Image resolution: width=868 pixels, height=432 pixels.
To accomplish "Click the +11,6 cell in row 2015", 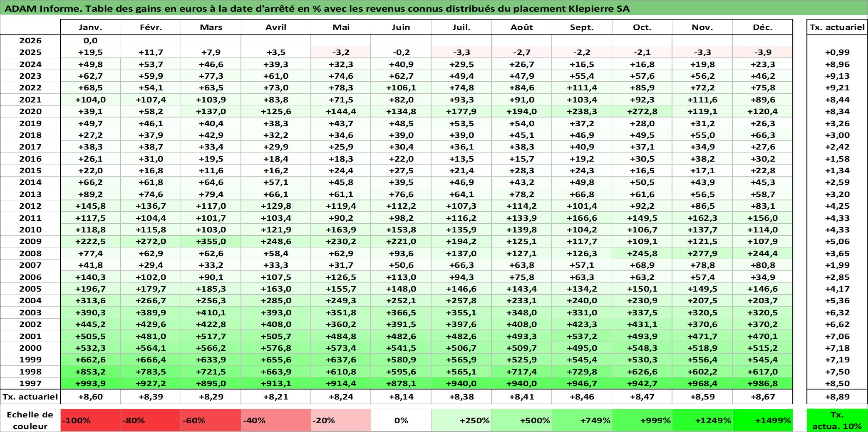I will point(211,170).
